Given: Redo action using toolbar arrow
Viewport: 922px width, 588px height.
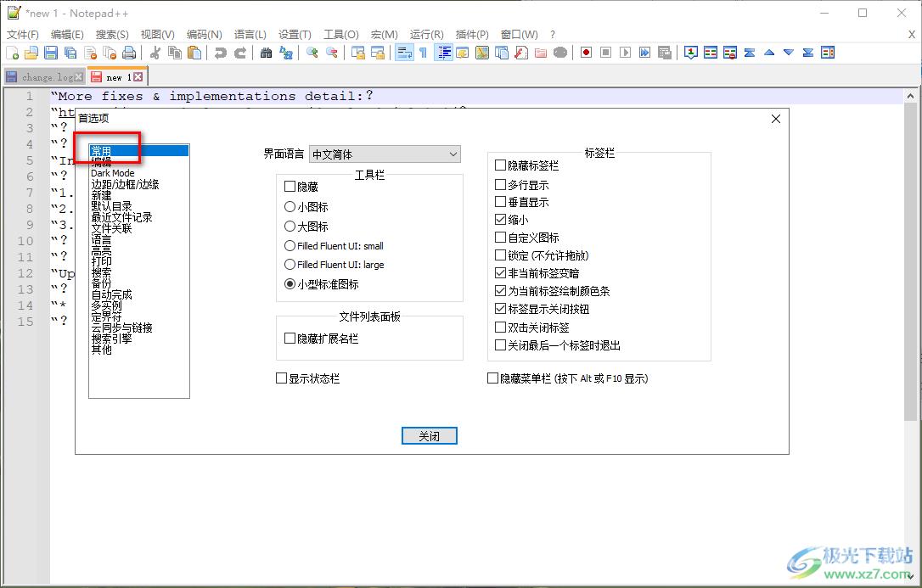Looking at the screenshot, I should 240,53.
